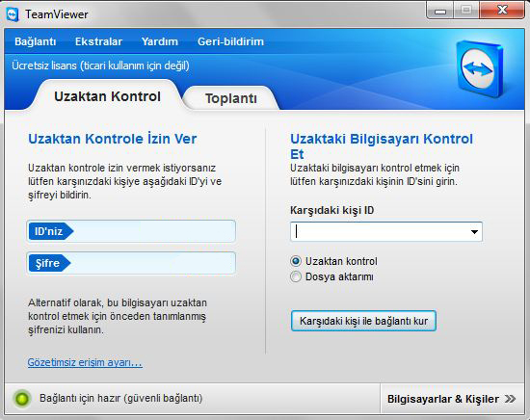This screenshot has height=420, width=530.
Task: Click the Uzaktan Kontrole İzin Ver heading
Action: coord(112,139)
